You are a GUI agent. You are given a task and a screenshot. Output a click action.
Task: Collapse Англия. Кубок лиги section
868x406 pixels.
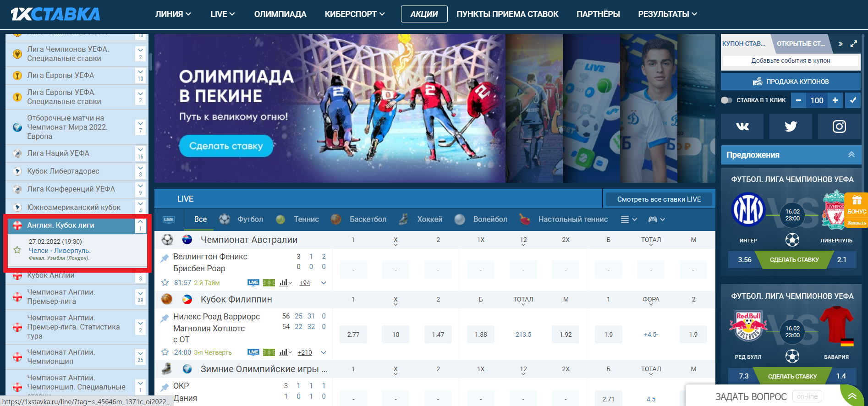pos(140,225)
